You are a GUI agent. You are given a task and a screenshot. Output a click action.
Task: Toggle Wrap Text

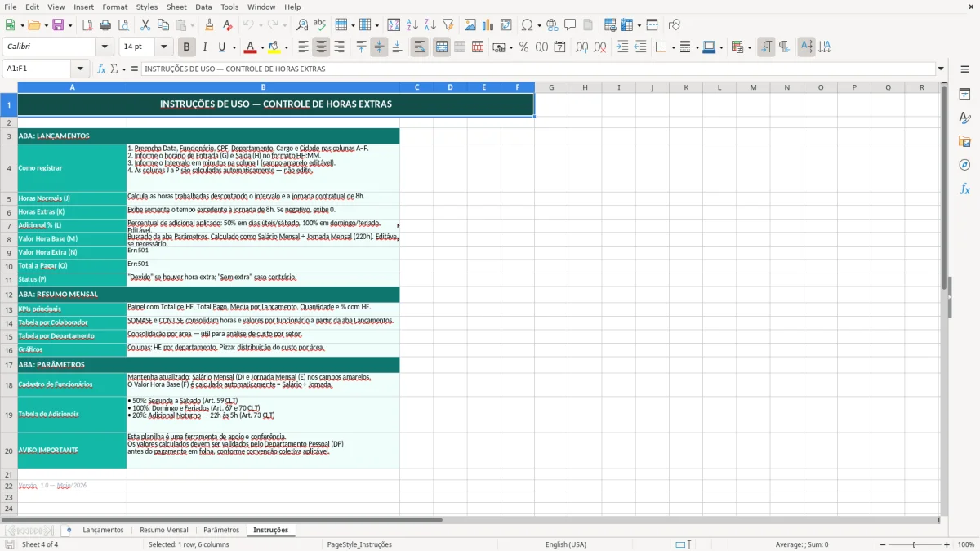(420, 47)
